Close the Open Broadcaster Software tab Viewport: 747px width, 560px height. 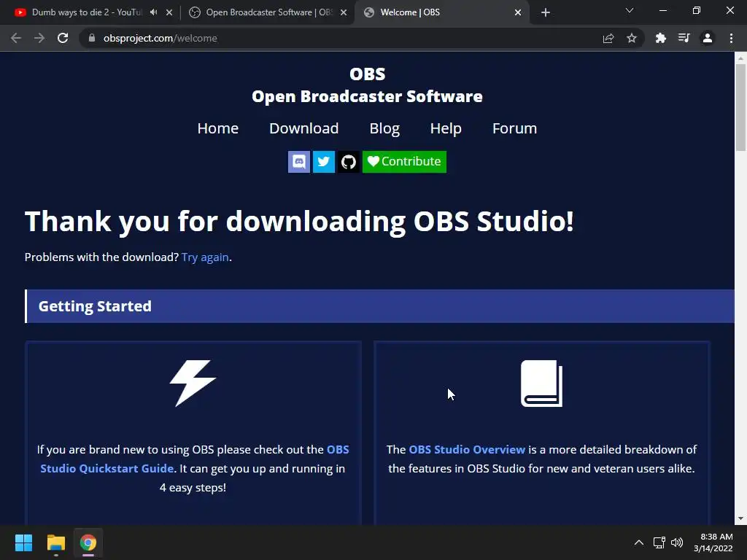click(344, 12)
